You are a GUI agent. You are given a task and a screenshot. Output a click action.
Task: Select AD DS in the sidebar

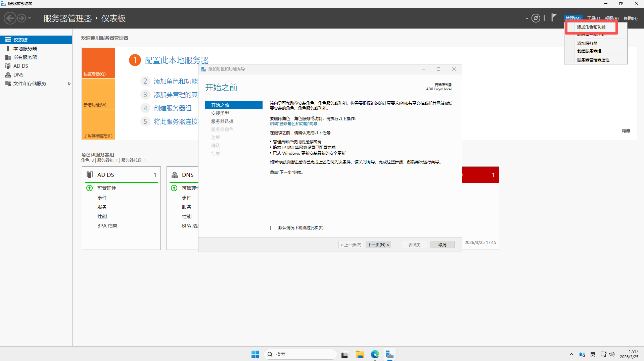(x=20, y=66)
